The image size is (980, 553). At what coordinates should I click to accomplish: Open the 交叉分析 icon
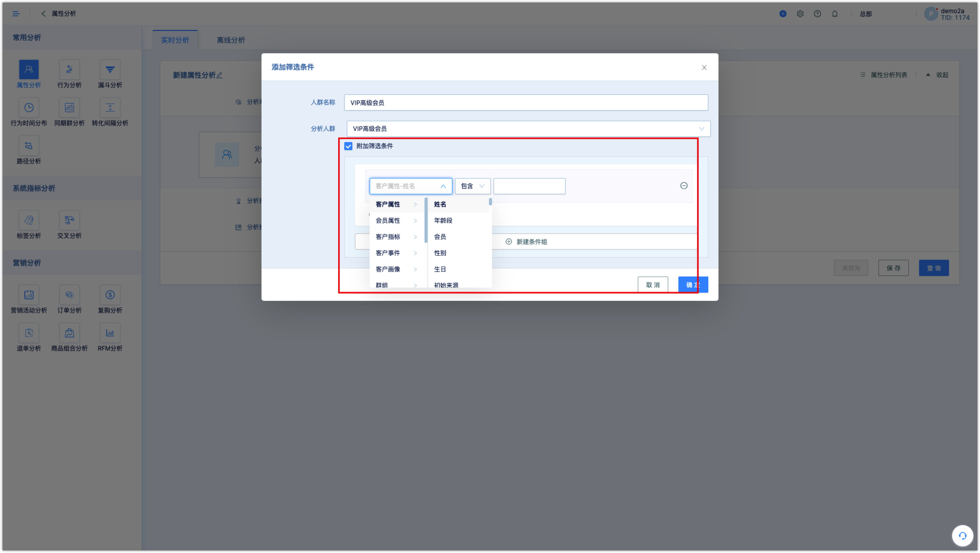point(69,220)
